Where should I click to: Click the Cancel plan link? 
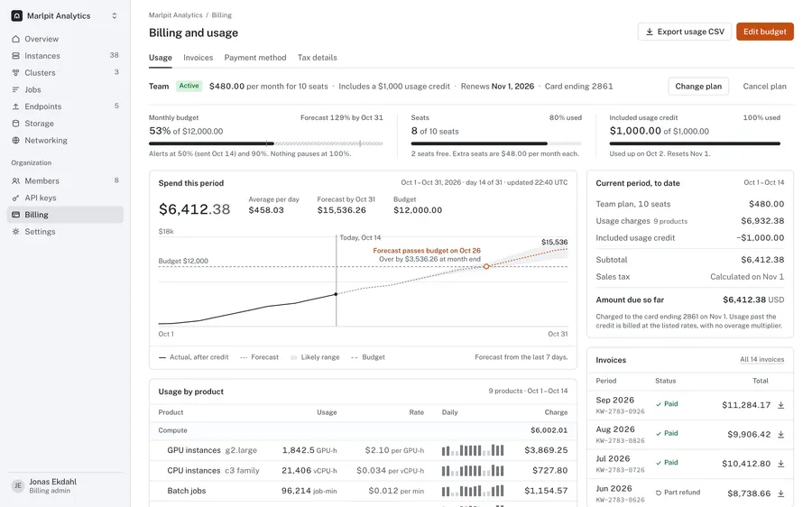[x=764, y=87]
